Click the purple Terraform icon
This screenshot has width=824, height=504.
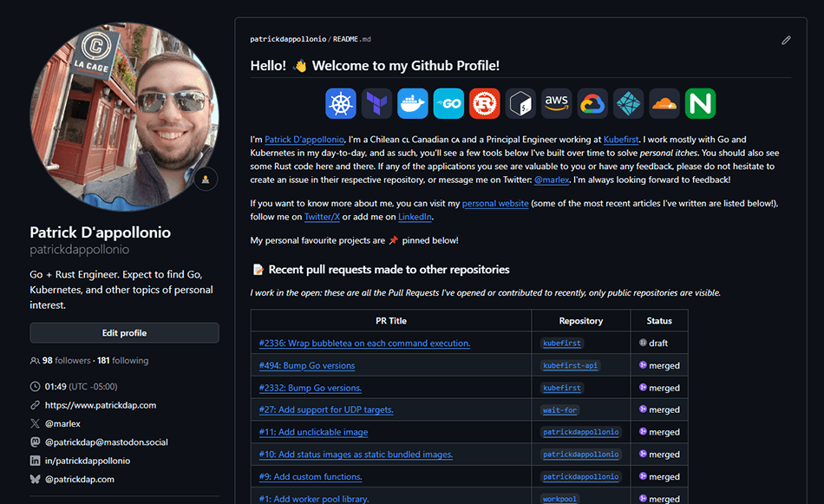click(x=377, y=103)
